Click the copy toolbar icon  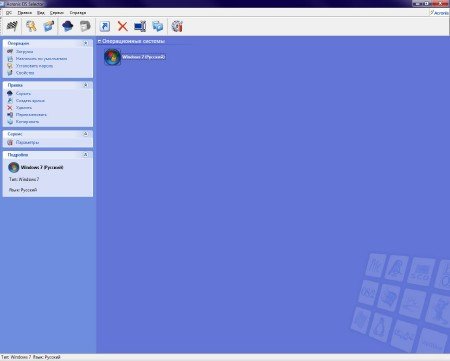click(158, 26)
